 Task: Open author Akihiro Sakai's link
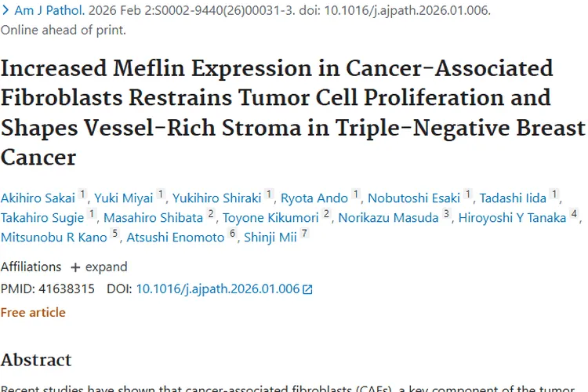38,198
